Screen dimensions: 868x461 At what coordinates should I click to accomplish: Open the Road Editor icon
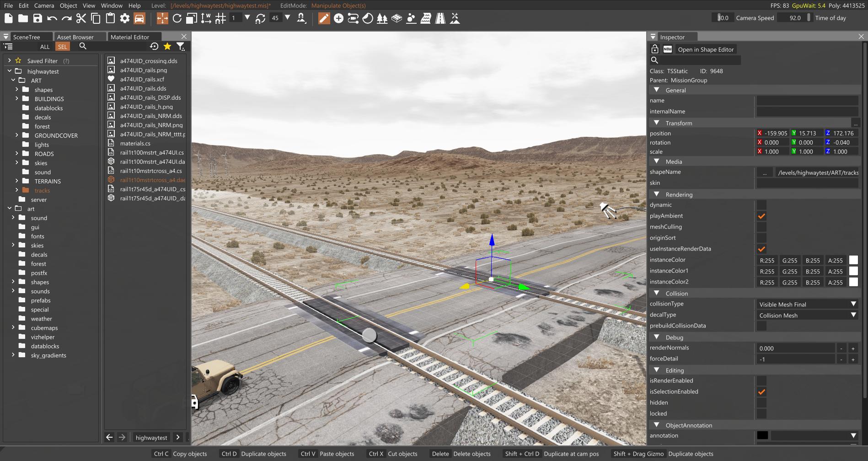tap(440, 18)
